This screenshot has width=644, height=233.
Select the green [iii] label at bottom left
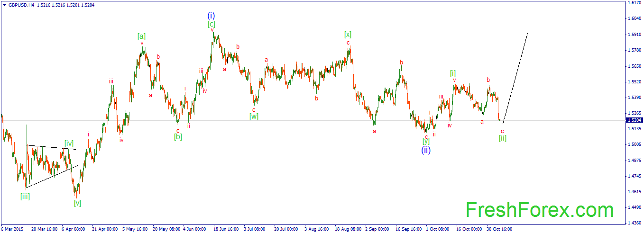tap(25, 196)
